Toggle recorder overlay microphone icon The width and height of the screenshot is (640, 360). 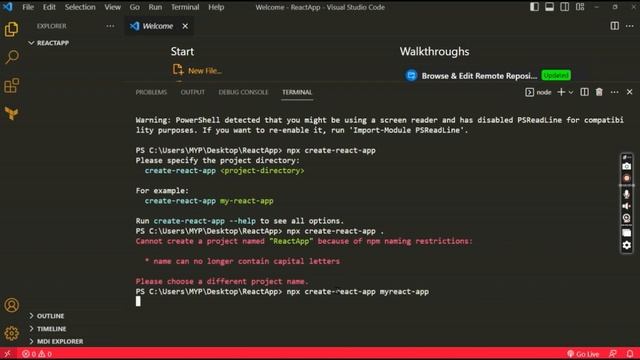pos(626,194)
